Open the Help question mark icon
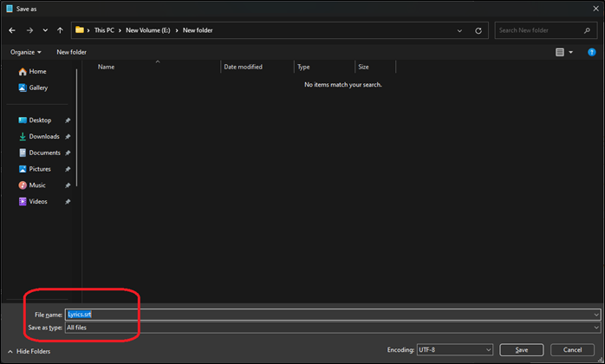This screenshot has width=605, height=364. point(594,52)
